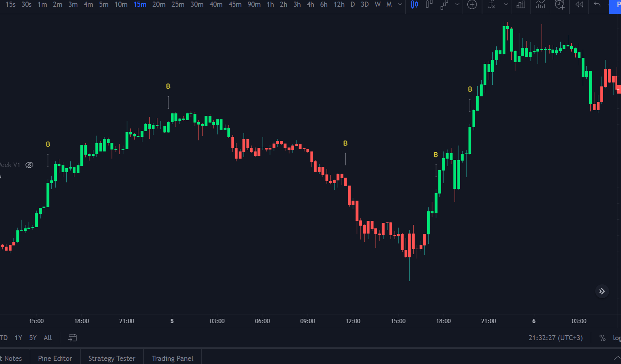621x364 pixels.
Task: Expand the more time intervals dropdown
Action: click(400, 5)
